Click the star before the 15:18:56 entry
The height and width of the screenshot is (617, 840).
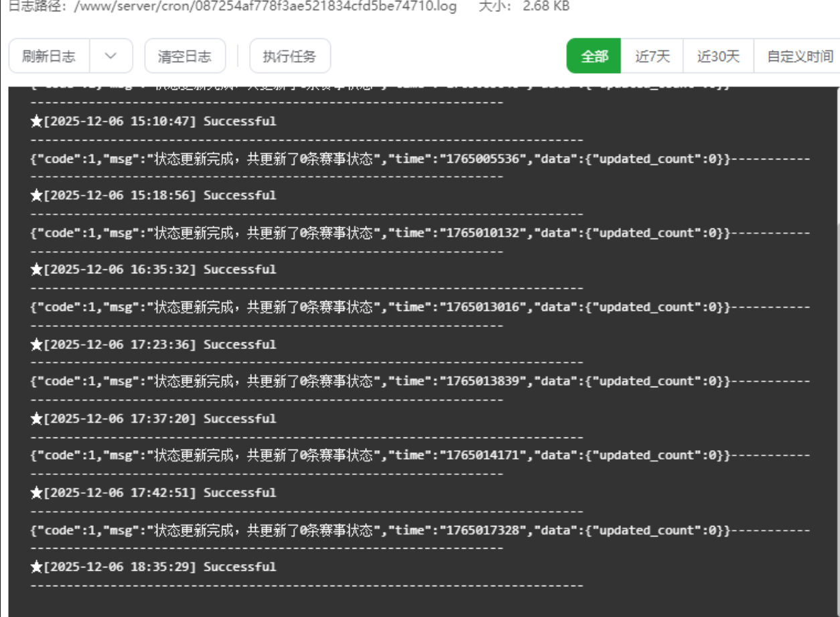pyautogui.click(x=37, y=196)
